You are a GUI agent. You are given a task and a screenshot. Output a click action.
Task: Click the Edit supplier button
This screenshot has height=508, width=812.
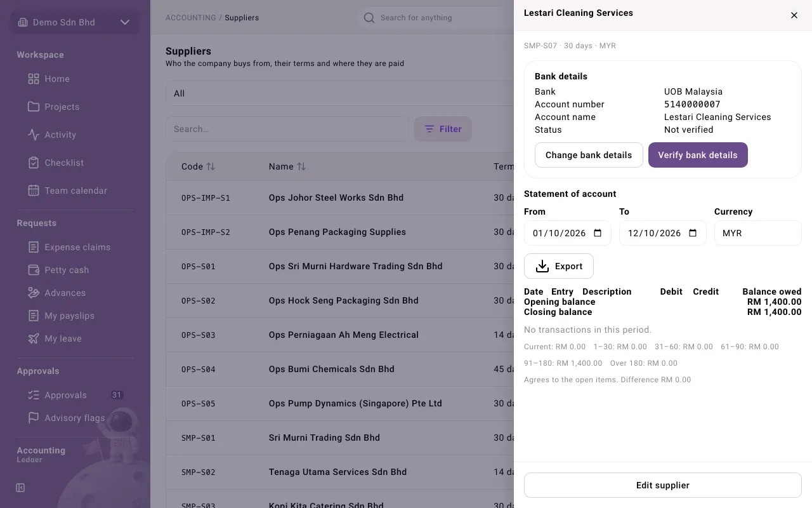663,485
